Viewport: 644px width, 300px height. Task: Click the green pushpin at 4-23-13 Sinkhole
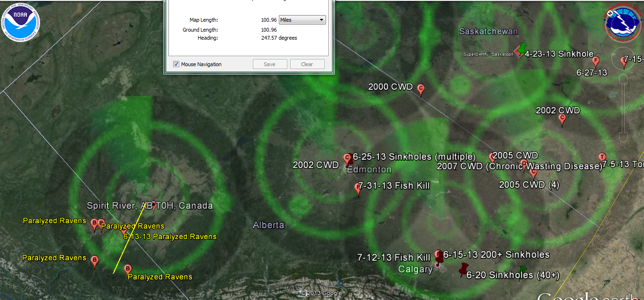point(522,48)
